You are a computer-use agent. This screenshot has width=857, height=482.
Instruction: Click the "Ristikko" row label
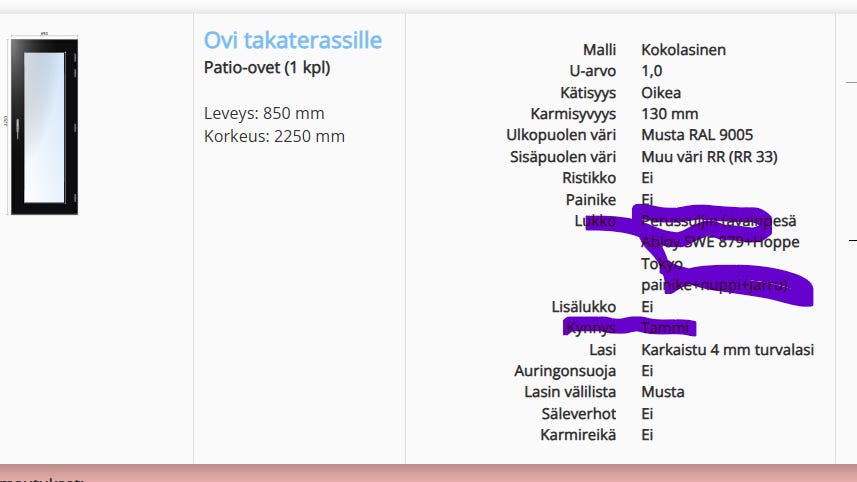pyautogui.click(x=589, y=178)
